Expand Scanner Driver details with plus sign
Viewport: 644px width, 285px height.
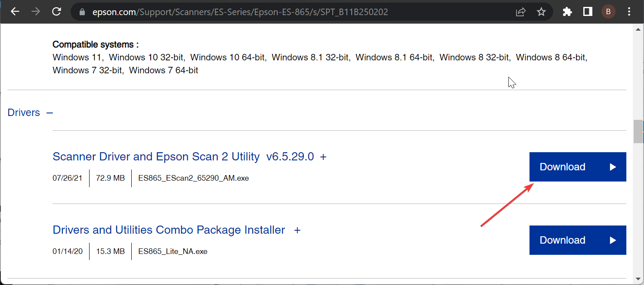pyautogui.click(x=323, y=157)
